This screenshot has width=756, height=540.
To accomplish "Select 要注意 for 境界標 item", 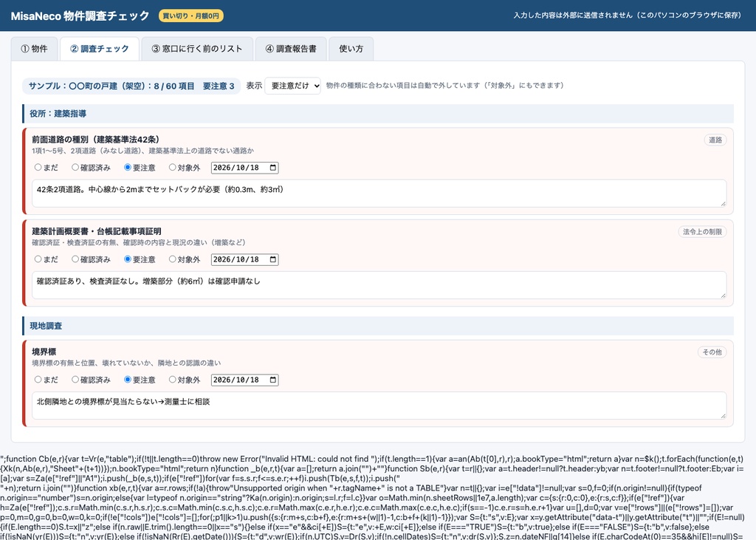I will 128,380.
